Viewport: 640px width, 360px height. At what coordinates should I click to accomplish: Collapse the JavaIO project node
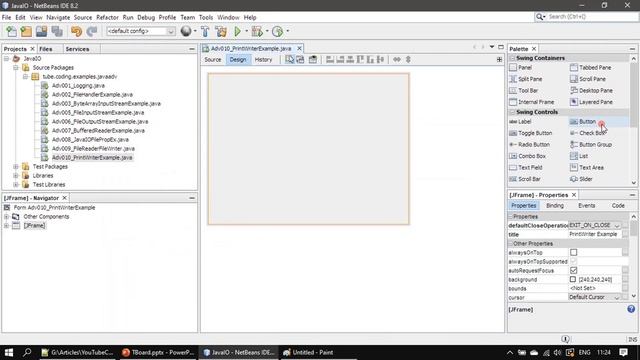pyautogui.click(x=7, y=59)
